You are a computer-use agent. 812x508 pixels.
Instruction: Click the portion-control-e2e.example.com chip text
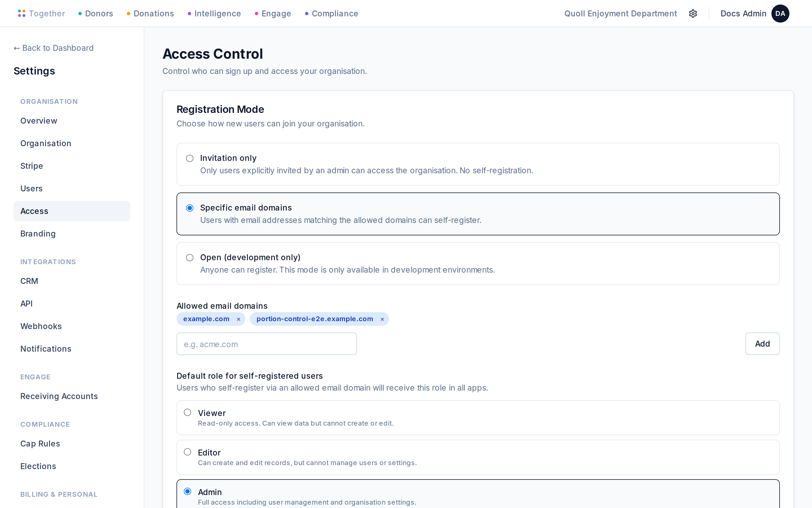tap(315, 319)
